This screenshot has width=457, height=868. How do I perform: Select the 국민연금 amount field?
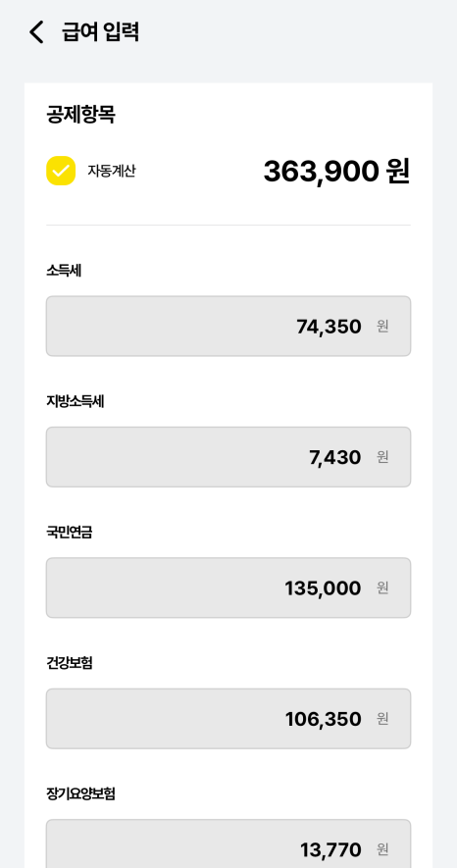pyautogui.click(x=228, y=587)
